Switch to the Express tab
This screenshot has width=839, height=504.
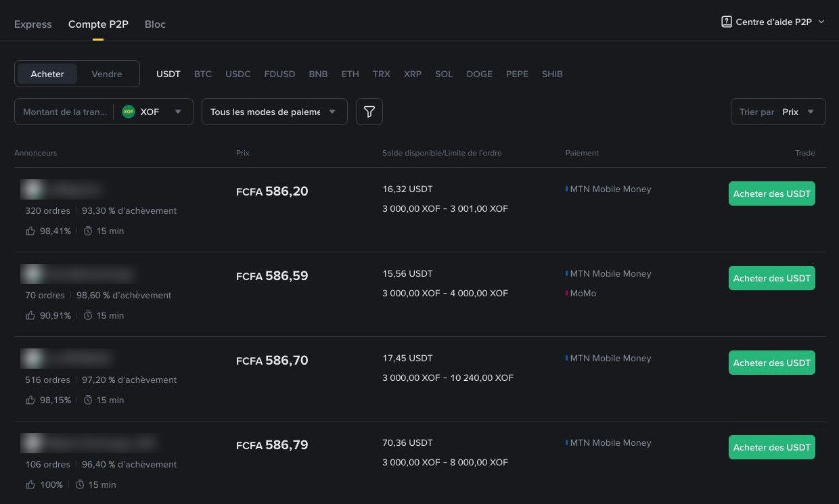pyautogui.click(x=33, y=24)
